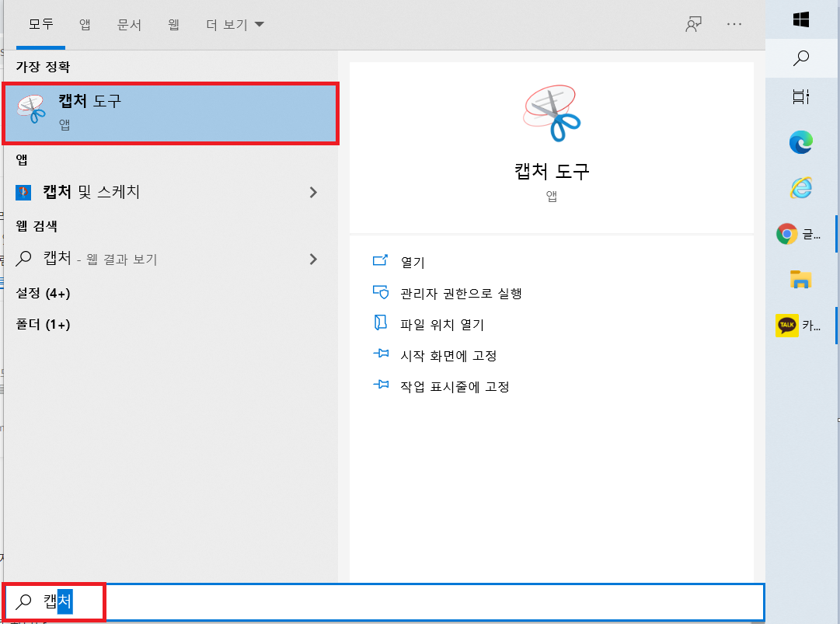Screen dimensions: 840x624
Task: Click the search box containing 캡처
Action: click(x=384, y=601)
